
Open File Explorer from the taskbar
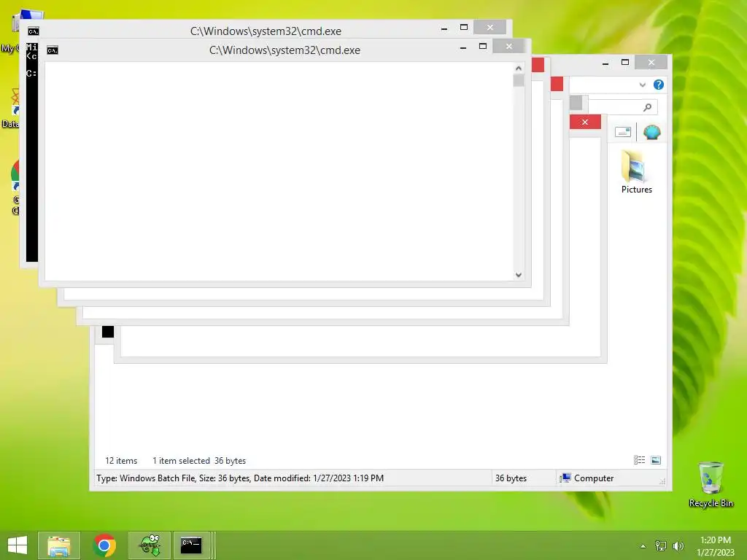coord(58,545)
